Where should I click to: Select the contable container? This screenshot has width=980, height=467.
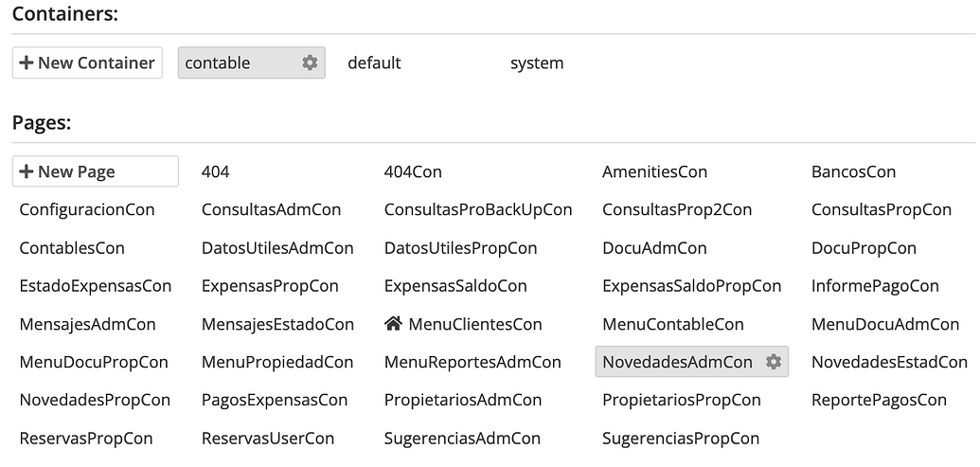click(x=218, y=63)
